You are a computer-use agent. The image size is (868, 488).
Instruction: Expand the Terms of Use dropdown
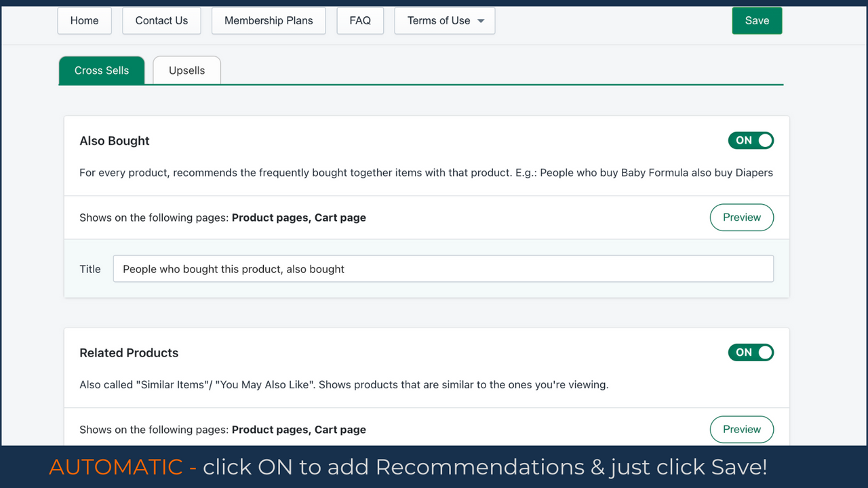click(445, 20)
